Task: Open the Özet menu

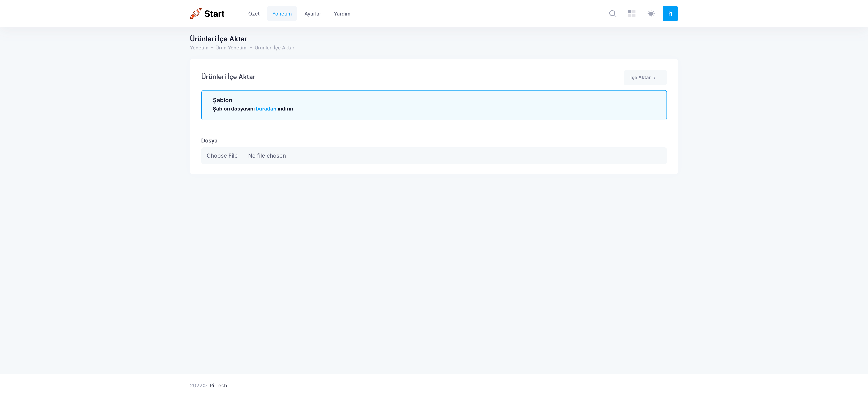Action: pos(254,14)
